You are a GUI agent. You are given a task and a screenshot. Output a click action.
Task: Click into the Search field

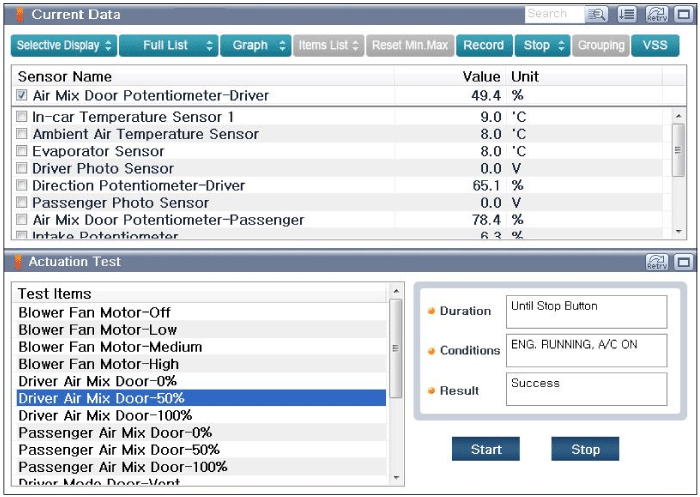coord(554,15)
